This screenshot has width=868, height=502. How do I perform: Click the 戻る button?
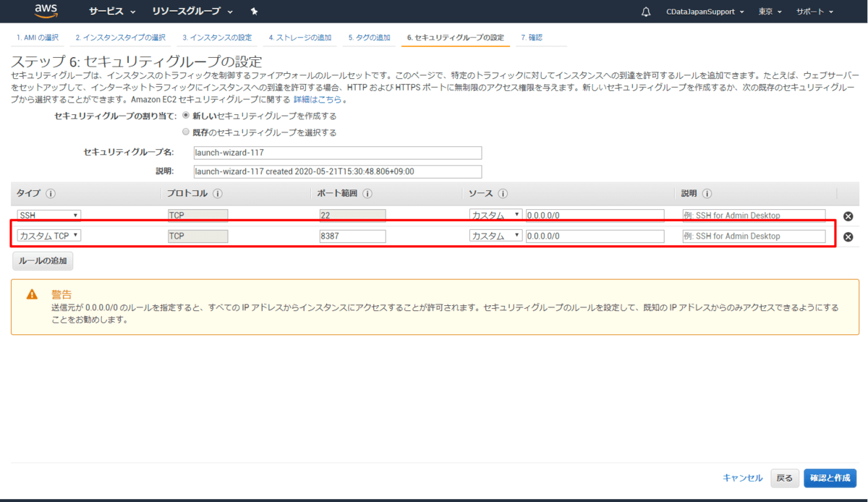click(785, 478)
